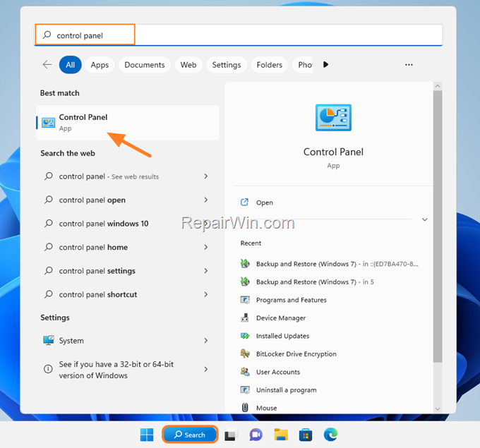Click the Open icon in preview pane
The image size is (480, 448).
click(x=244, y=202)
